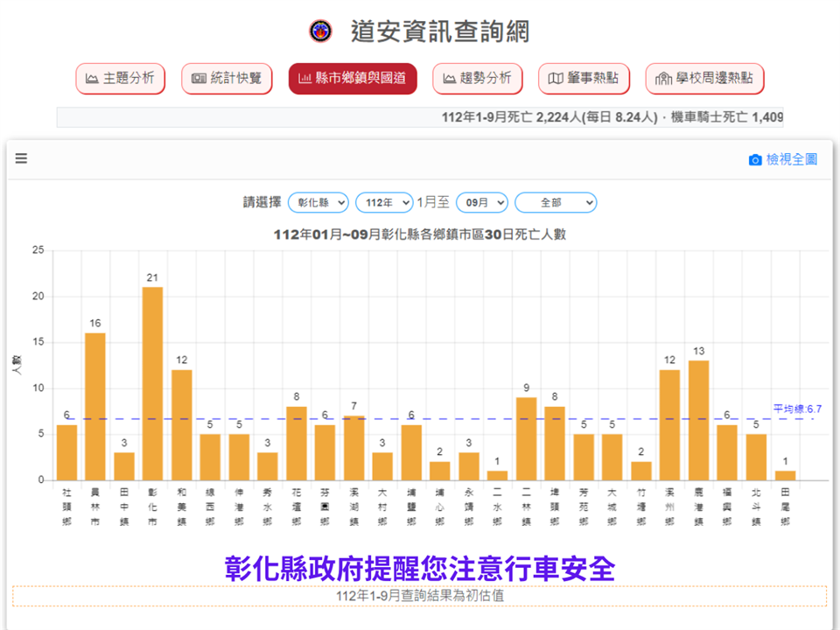Expand the 09月 end month dropdown
The height and width of the screenshot is (630, 840).
click(482, 202)
